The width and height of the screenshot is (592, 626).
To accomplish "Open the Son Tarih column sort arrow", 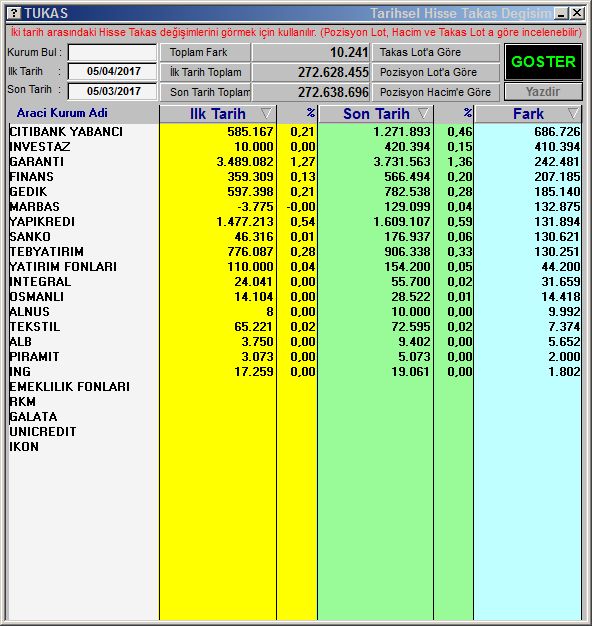I will (x=424, y=114).
